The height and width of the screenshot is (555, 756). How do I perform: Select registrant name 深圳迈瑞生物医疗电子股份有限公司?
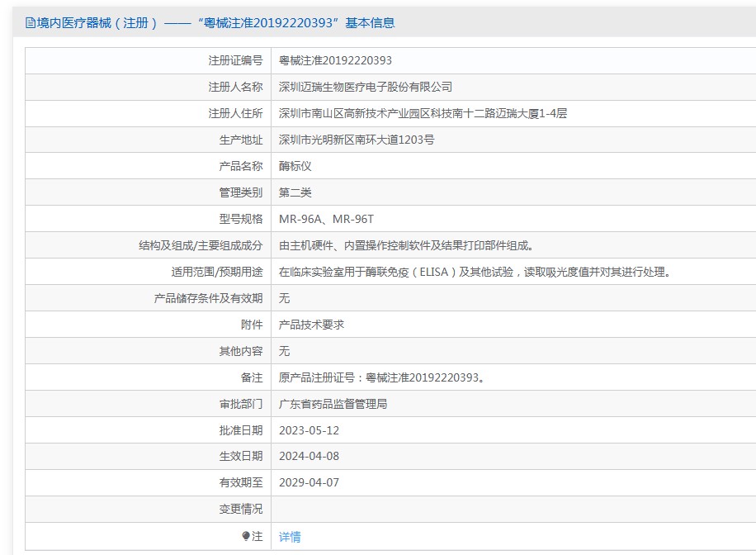(x=366, y=87)
